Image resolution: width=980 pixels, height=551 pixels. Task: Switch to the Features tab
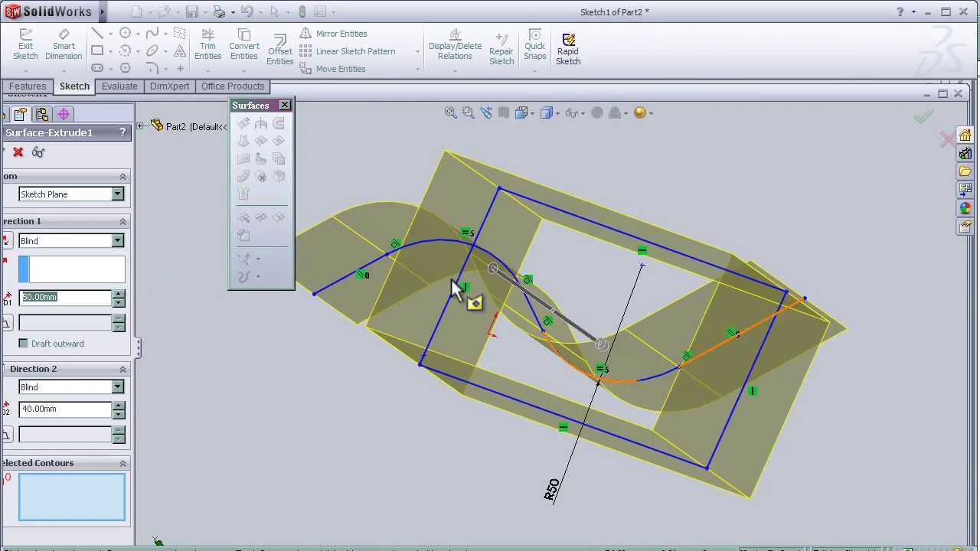(x=28, y=86)
